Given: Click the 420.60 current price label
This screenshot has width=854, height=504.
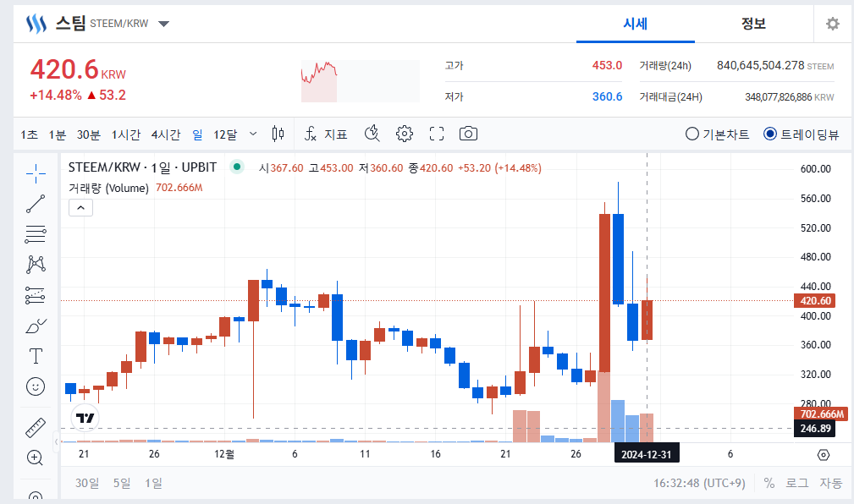Looking at the screenshot, I should pyautogui.click(x=815, y=300).
